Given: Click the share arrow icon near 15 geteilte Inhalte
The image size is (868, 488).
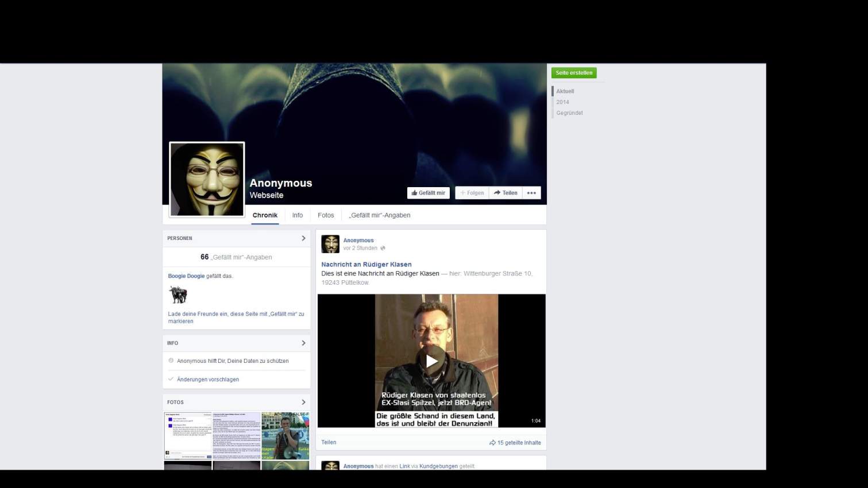Looking at the screenshot, I should tap(492, 443).
